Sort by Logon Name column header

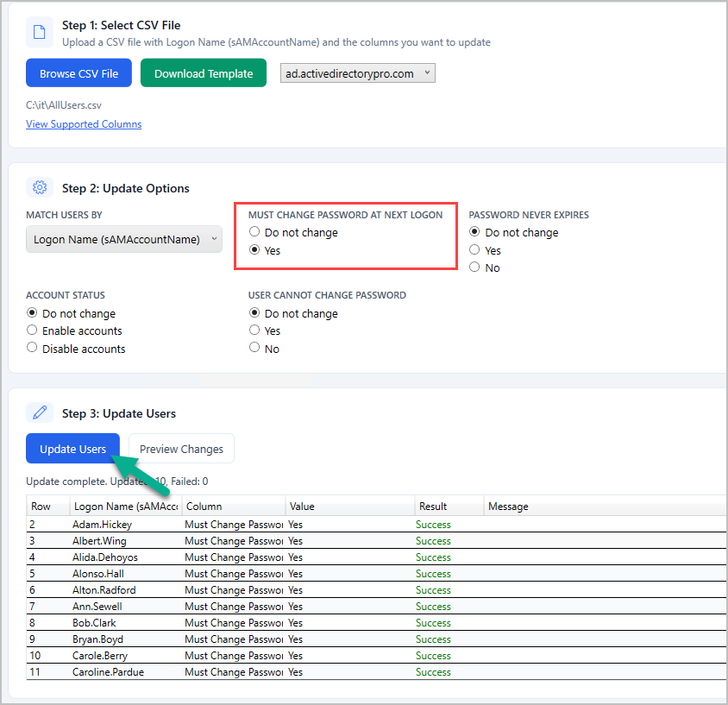(125, 507)
